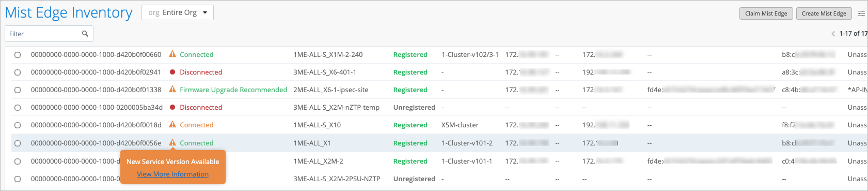This screenshot has width=868, height=191.
Task: Click Disconnected status for 3ME-ALL-S_X6-401-1
Action: click(201, 72)
